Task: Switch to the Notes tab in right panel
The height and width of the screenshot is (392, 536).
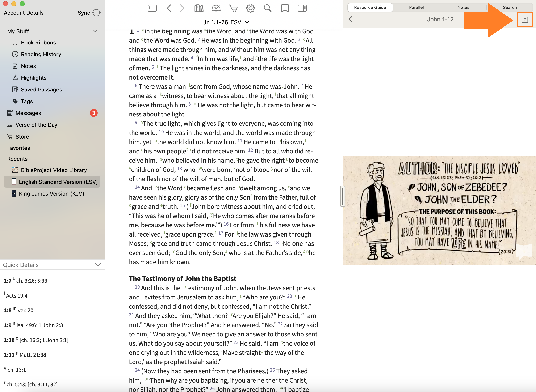Action: [463, 7]
